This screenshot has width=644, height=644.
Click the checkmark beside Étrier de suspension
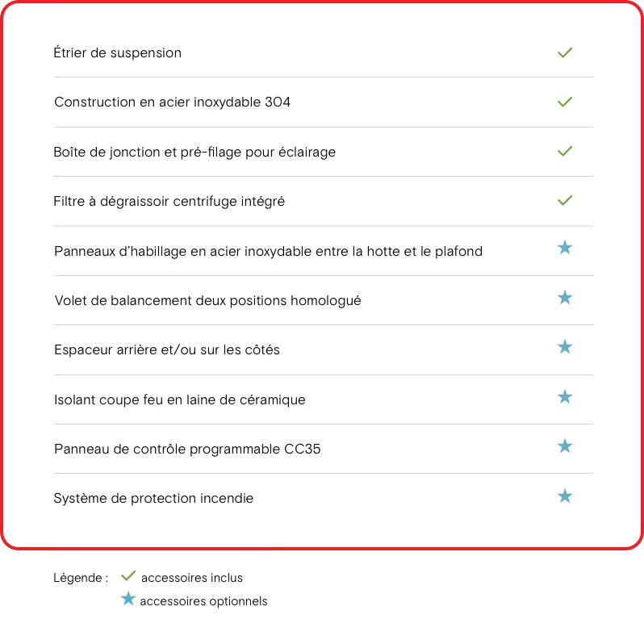[x=565, y=52]
